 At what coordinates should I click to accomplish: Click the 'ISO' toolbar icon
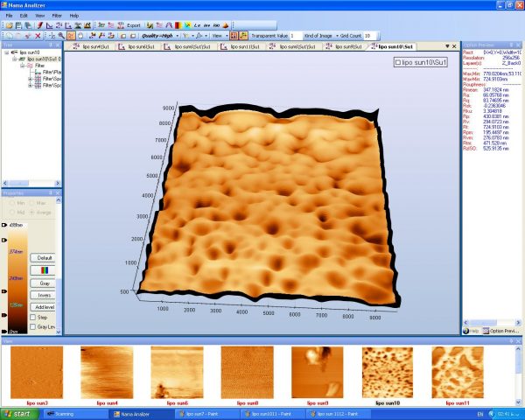216,25
